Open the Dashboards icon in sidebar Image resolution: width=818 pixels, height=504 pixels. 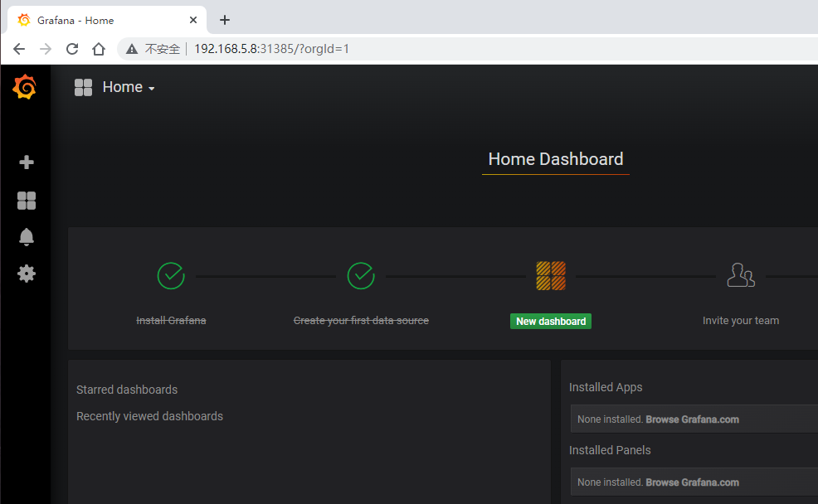(x=27, y=201)
